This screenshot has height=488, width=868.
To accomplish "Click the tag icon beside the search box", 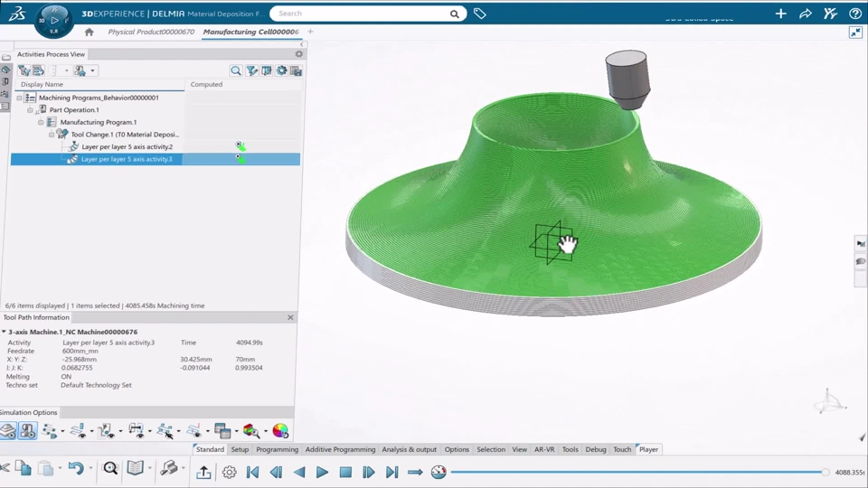I will point(480,14).
